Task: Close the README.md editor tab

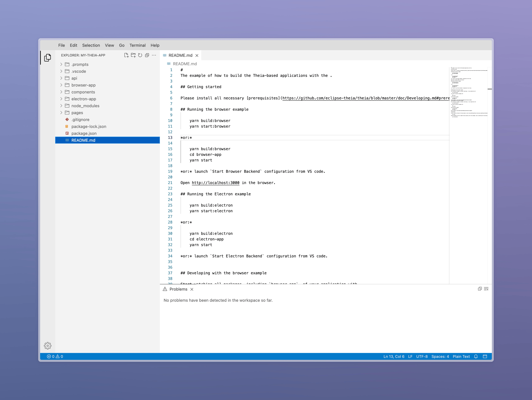Action: pos(197,56)
